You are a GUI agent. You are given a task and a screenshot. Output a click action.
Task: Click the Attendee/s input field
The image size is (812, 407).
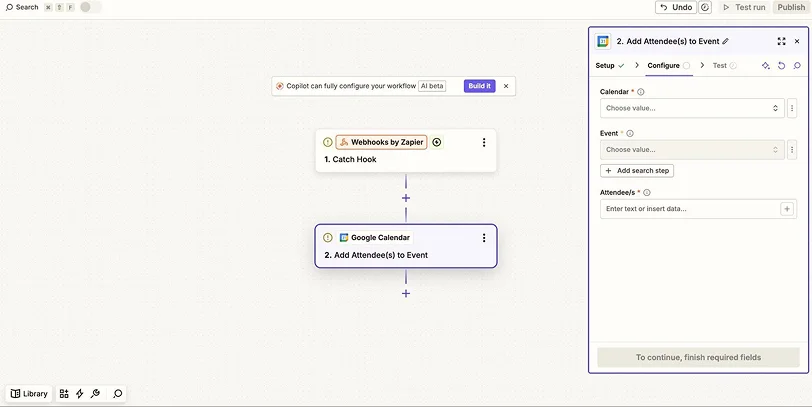click(x=690, y=209)
